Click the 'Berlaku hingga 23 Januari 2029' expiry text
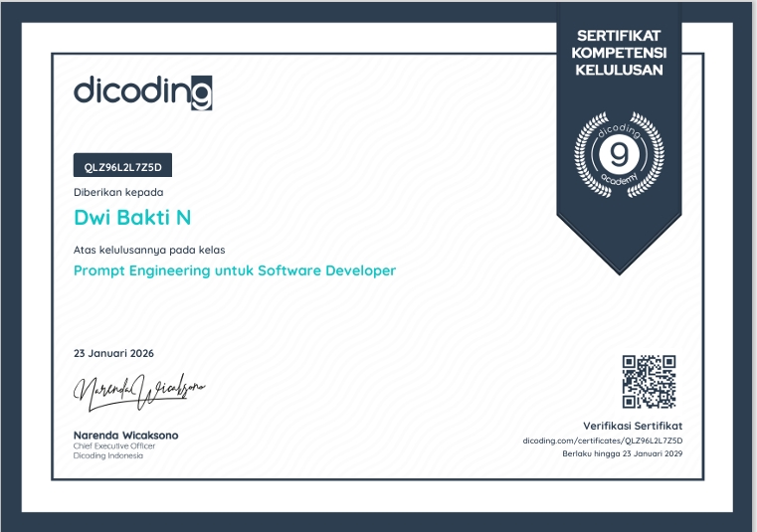The height and width of the screenshot is (532, 757). [x=622, y=452]
